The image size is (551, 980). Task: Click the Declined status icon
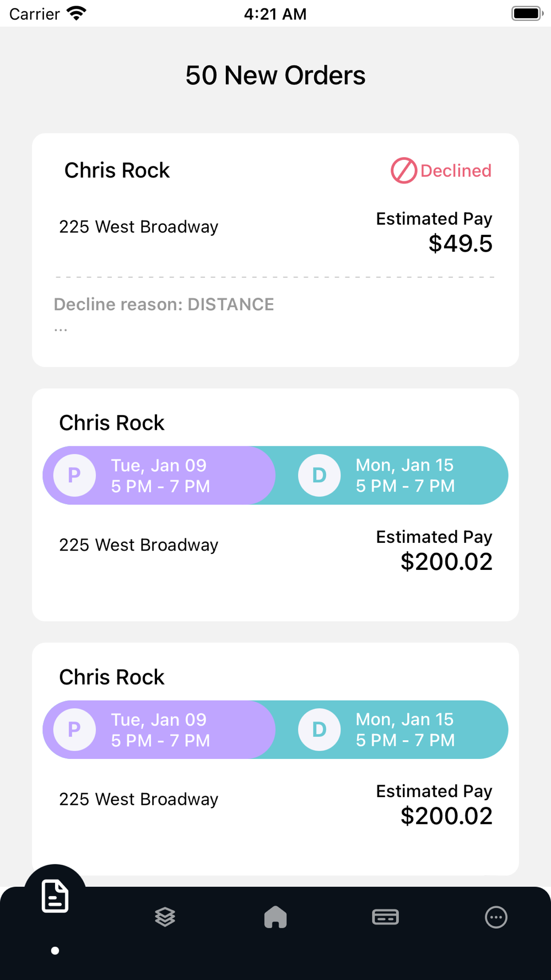click(x=404, y=170)
